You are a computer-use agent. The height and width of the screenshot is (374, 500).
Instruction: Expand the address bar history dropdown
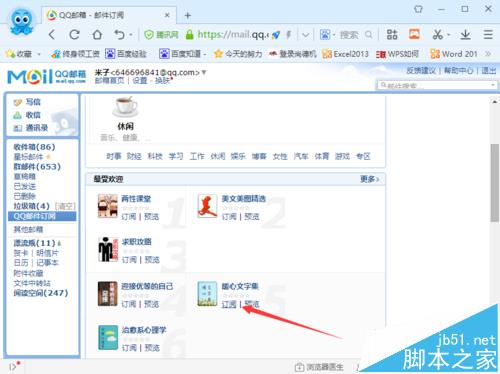point(305,35)
